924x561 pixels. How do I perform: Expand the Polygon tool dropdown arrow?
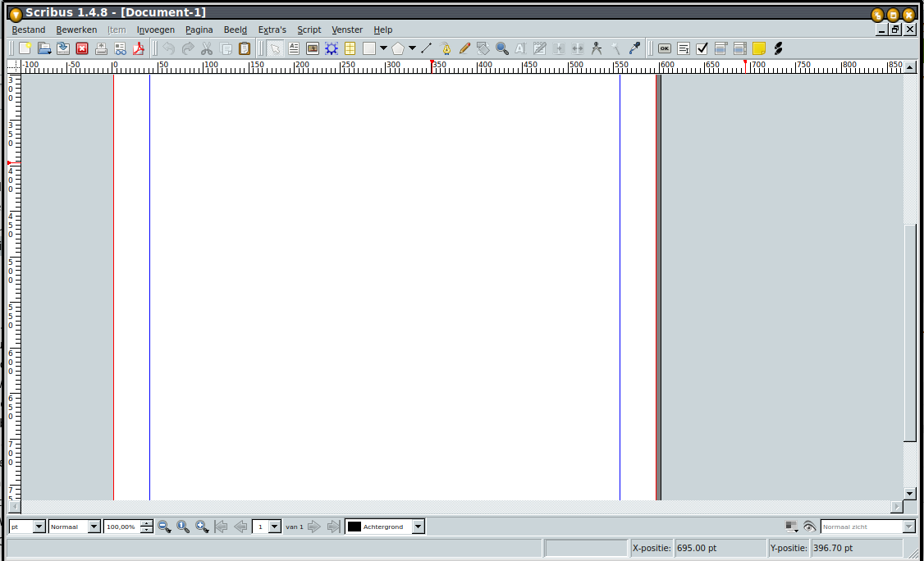pos(412,48)
